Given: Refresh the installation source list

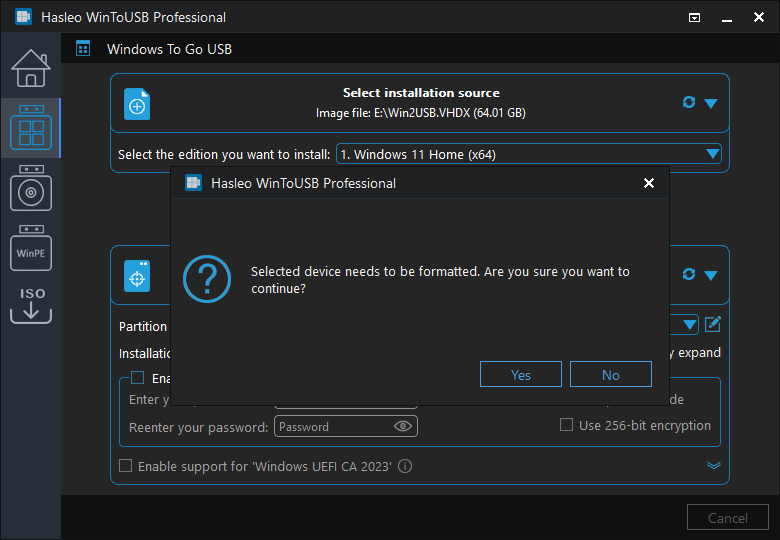Looking at the screenshot, I should (x=688, y=102).
